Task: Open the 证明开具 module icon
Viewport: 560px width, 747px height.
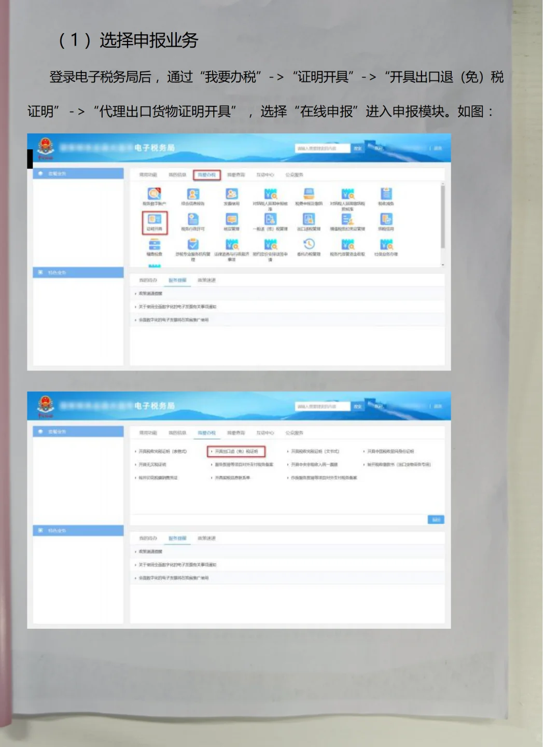Action: [153, 221]
